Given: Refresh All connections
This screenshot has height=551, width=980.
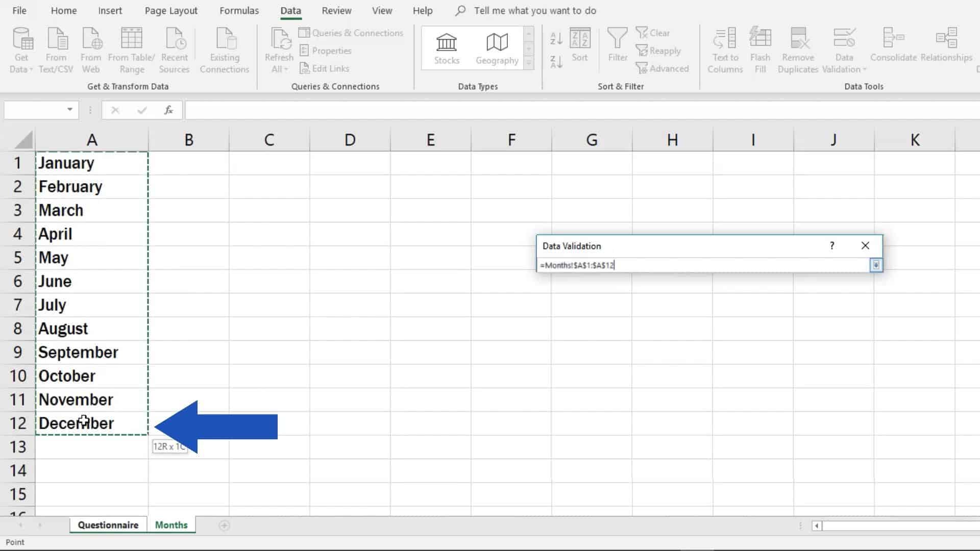Looking at the screenshot, I should pos(278,48).
